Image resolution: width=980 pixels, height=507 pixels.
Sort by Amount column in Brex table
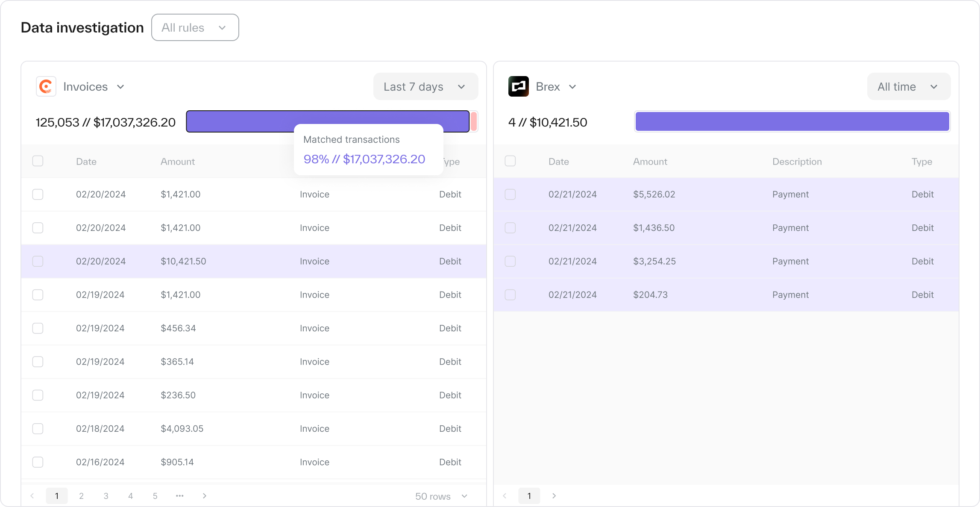[650, 162]
